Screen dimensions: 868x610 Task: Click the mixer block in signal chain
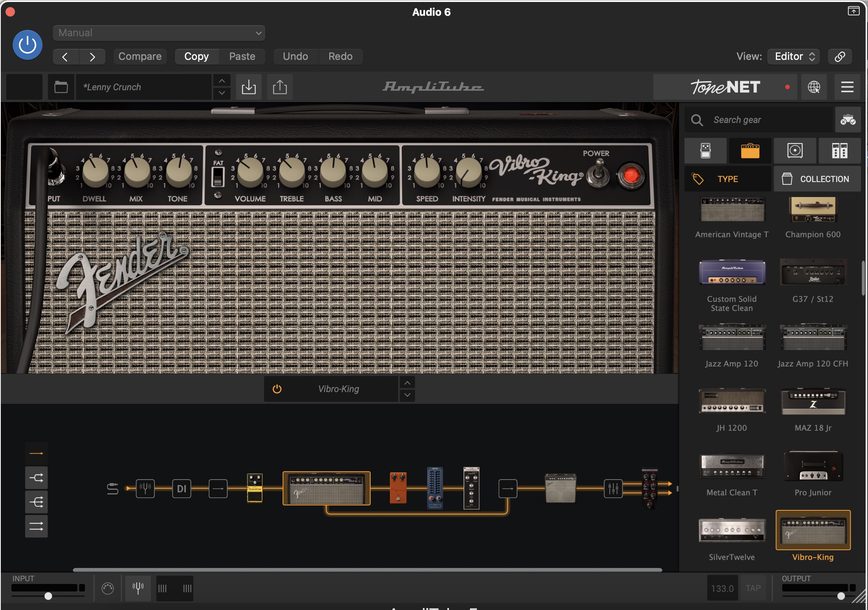point(613,489)
